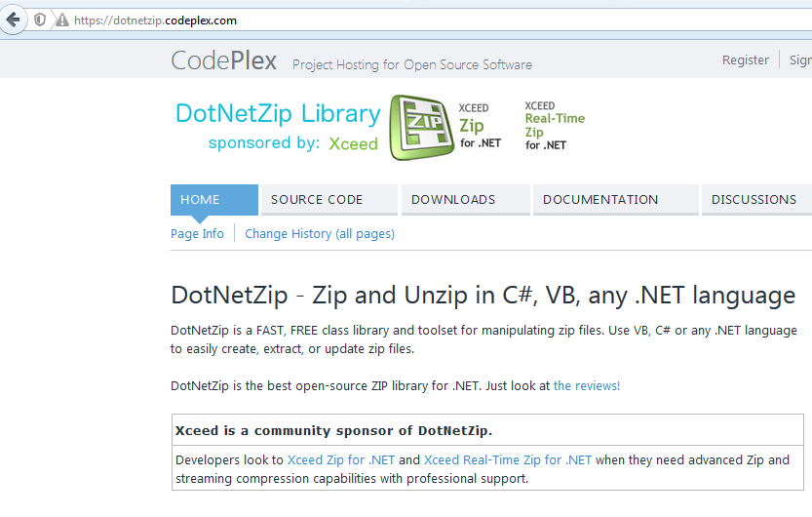Click the browser back arrow button

pyautogui.click(x=13, y=20)
